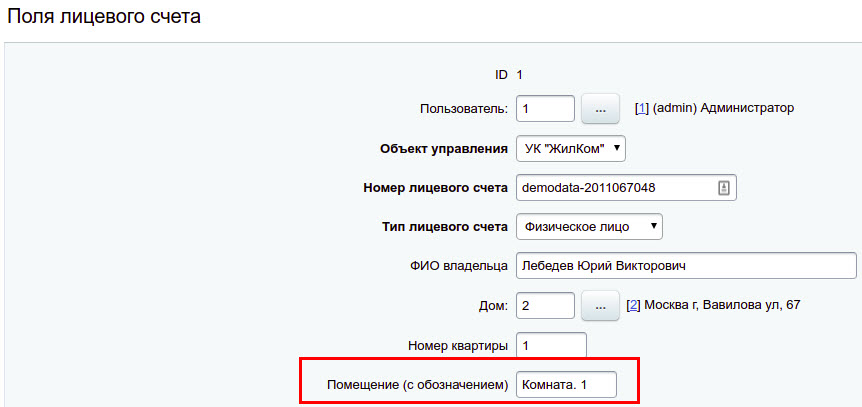862x407 pixels.
Task: Open user lookup with the '...' button beside Пользователь
Action: tap(600, 109)
